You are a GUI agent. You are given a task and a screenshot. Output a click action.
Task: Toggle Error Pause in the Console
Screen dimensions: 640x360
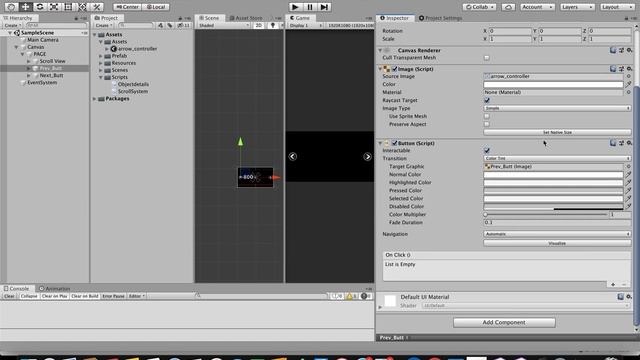(x=113, y=296)
